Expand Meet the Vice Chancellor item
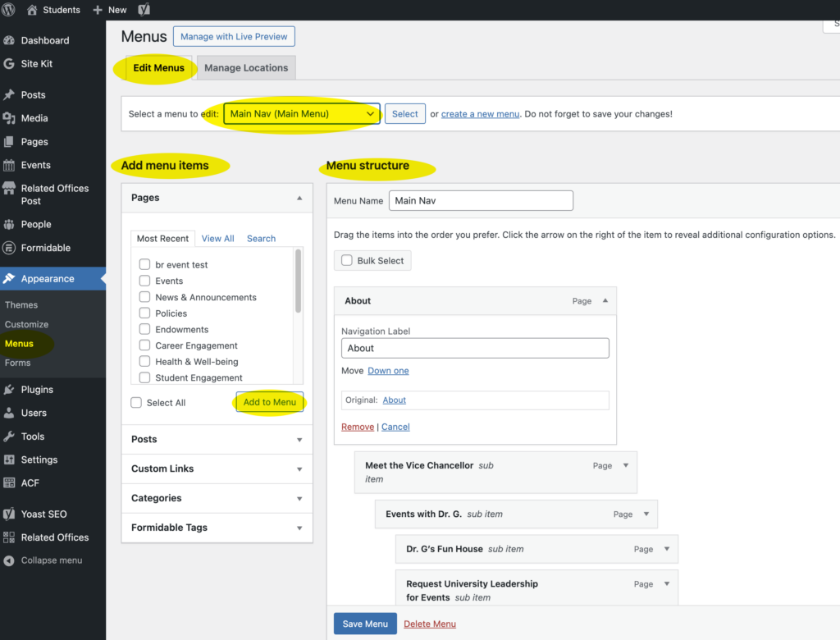Screen dimensions: 840x640 pos(626,465)
